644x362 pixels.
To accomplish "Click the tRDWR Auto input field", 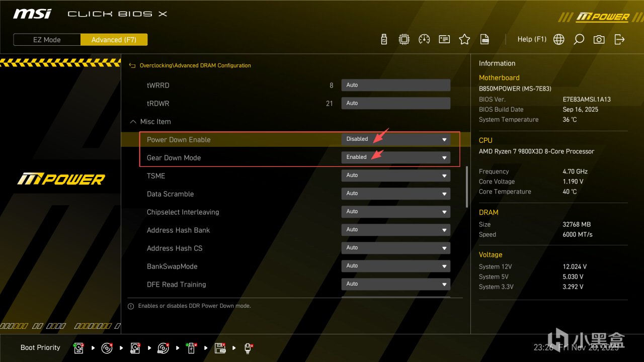I will tap(395, 103).
